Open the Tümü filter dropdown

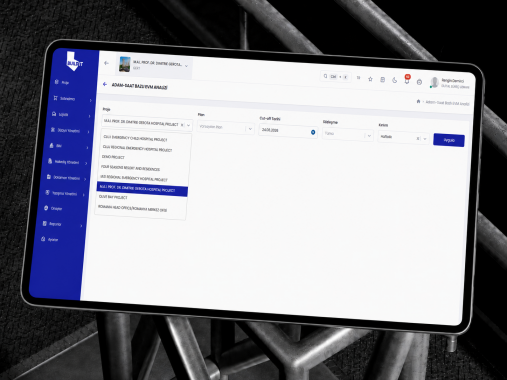tap(347, 134)
